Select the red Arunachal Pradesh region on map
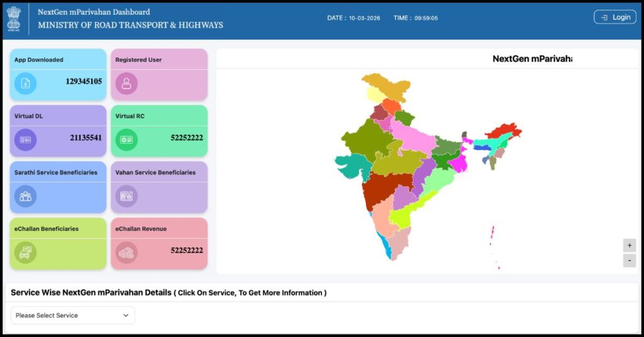This screenshot has width=644, height=337. (x=505, y=130)
